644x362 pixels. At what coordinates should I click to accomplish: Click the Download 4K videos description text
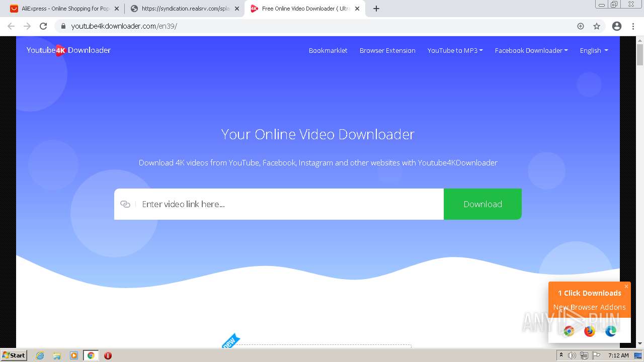click(x=318, y=163)
